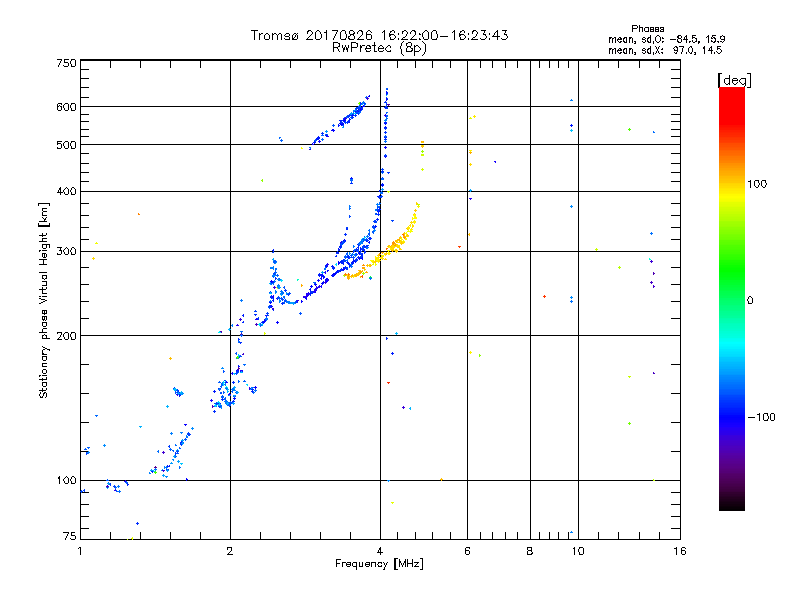
Task: Click the '2' x-axis tick label
Action: click(x=230, y=551)
